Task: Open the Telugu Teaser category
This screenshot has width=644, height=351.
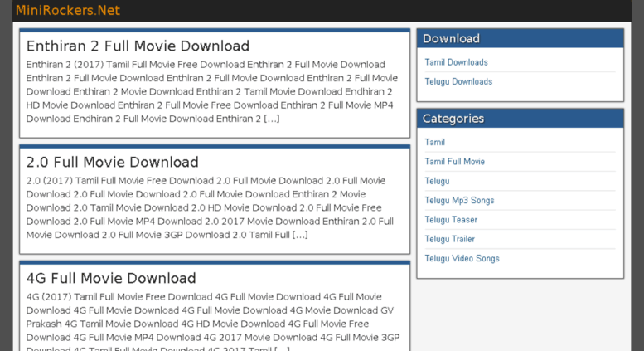Action: tap(451, 220)
